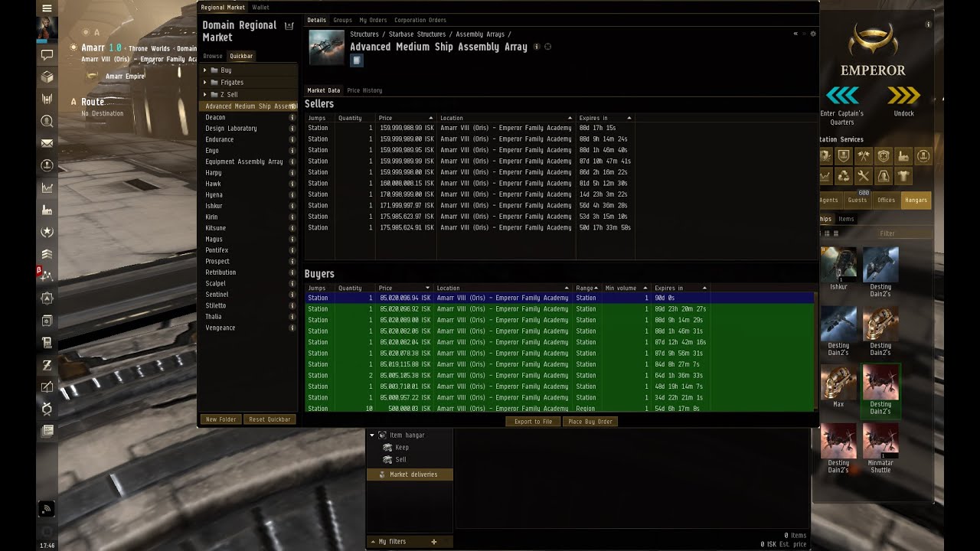Open the Groups tab in market
The width and height of the screenshot is (980, 551).
point(342,20)
